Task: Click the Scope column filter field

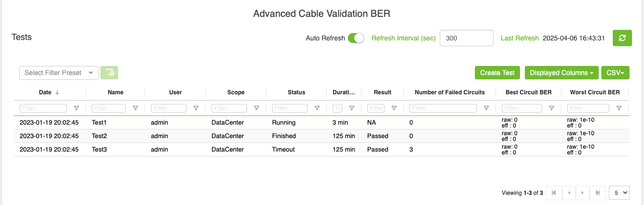Action: click(x=229, y=108)
